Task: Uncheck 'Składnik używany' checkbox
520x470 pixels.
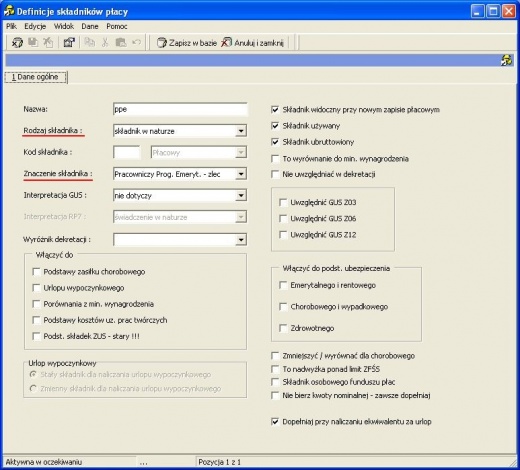Action: point(275,126)
